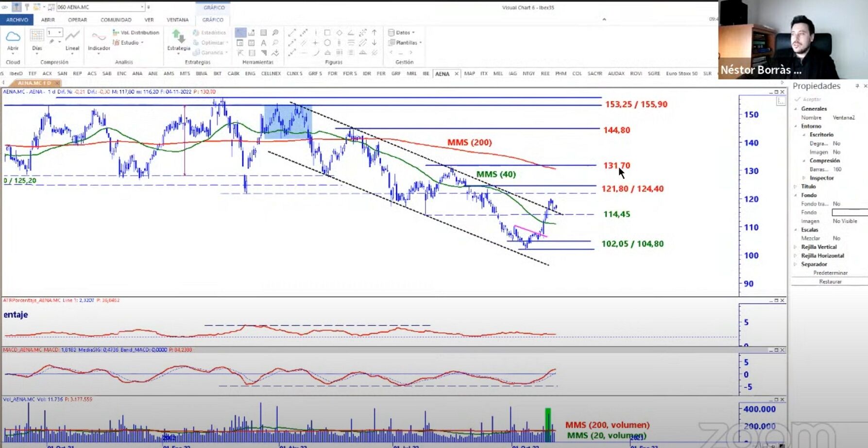Edit the Nombre value Ventana2
Viewport: 868px width, 448px height.
click(x=844, y=118)
